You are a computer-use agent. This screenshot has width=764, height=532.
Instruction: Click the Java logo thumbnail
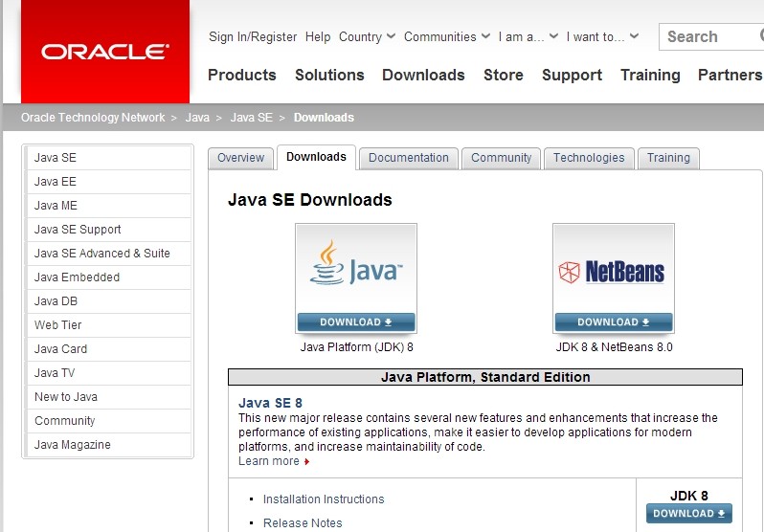pos(356,269)
